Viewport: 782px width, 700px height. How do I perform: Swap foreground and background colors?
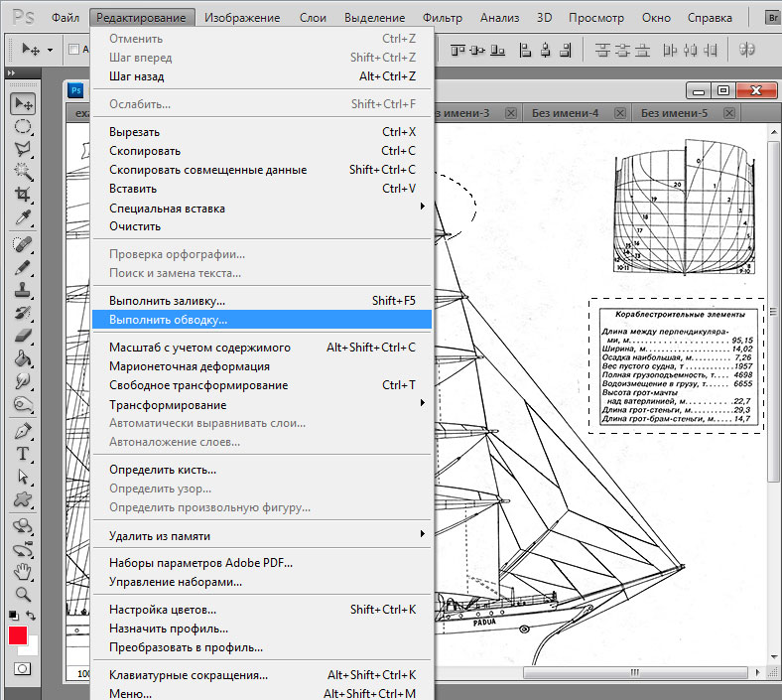(31, 616)
